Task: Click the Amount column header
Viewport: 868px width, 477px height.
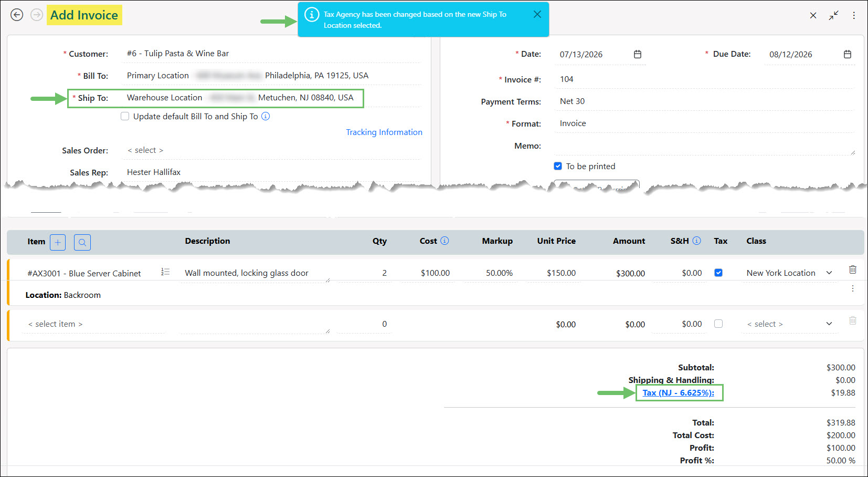Action: coord(629,241)
